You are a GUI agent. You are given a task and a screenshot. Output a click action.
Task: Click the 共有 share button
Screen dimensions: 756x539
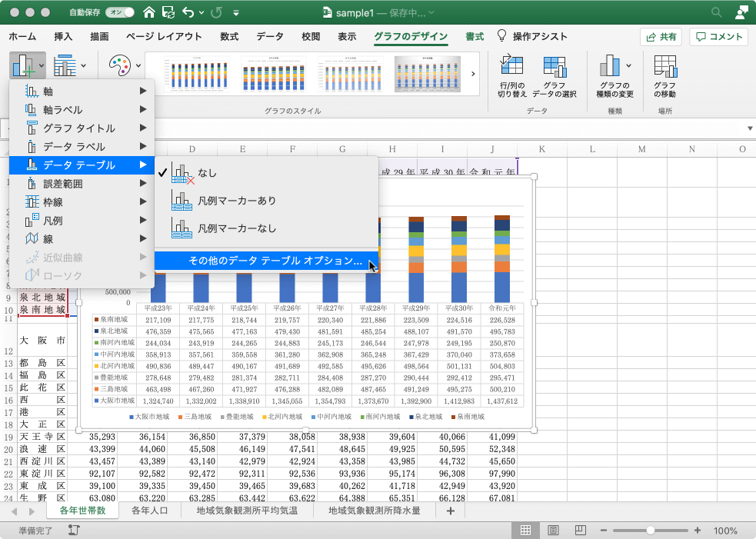coord(661,36)
